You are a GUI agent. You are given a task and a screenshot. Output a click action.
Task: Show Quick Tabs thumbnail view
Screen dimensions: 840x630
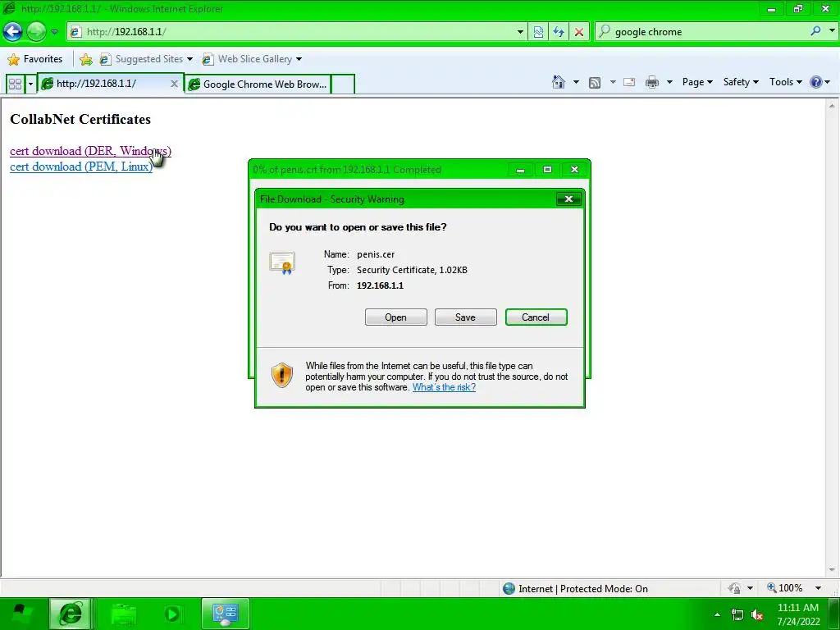tap(15, 84)
